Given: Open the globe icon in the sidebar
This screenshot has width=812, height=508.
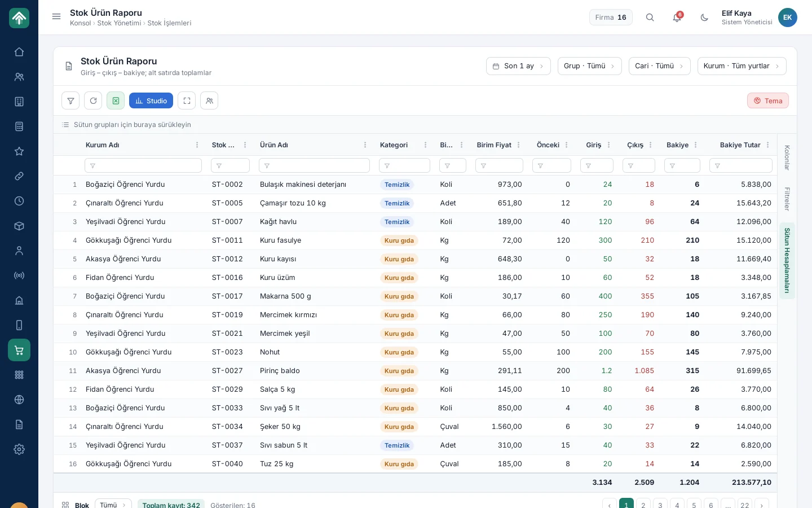Looking at the screenshot, I should tap(19, 400).
